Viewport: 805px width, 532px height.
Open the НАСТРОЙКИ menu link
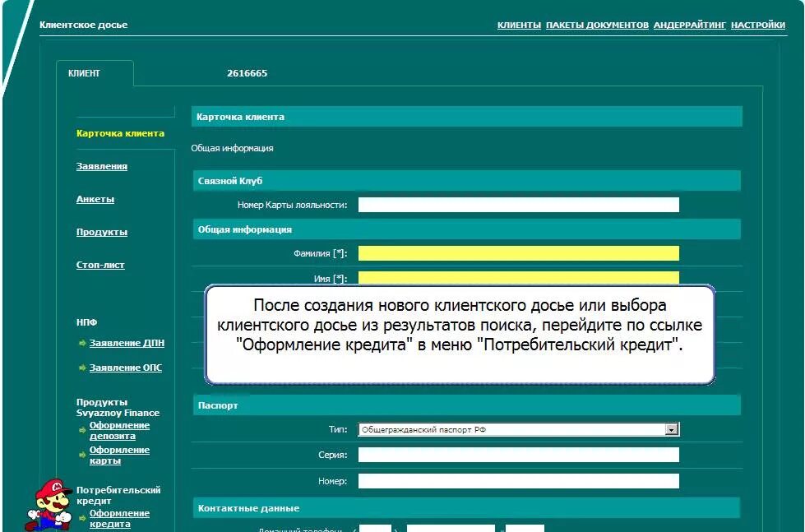tap(758, 25)
